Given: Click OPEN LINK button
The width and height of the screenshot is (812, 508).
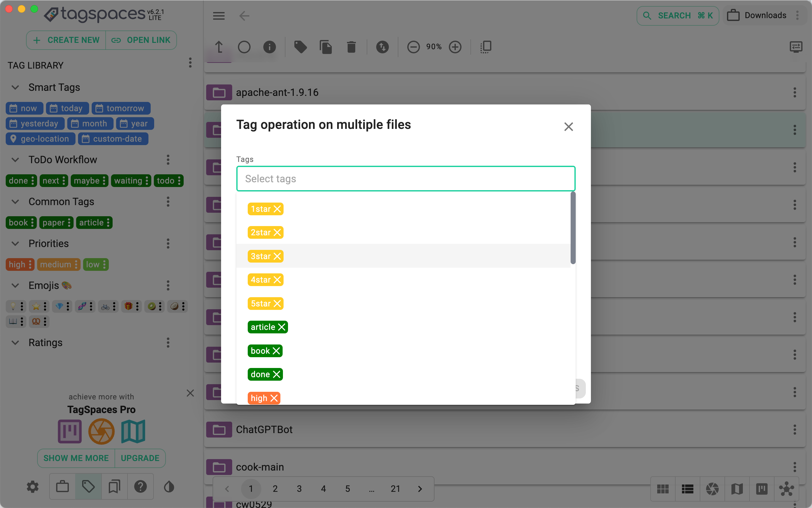Looking at the screenshot, I should 141,40.
